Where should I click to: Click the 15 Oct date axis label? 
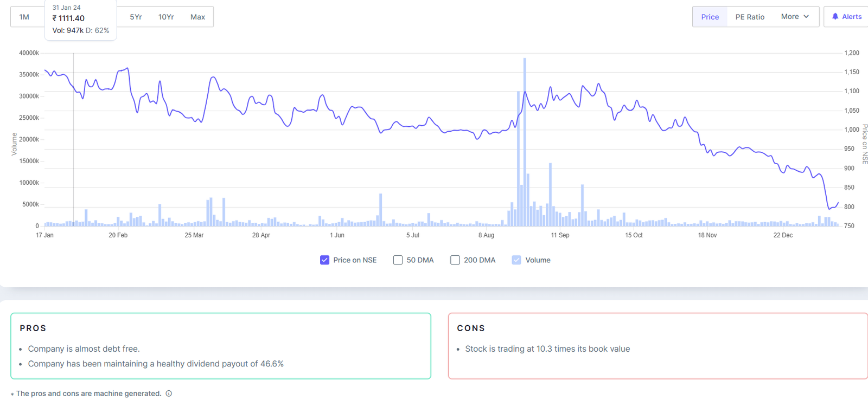tap(634, 235)
